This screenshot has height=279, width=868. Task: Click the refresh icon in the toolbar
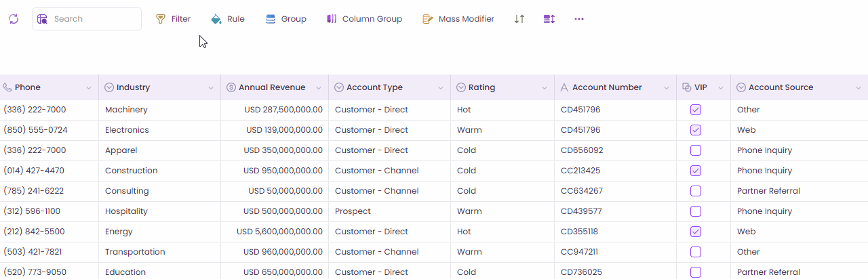click(x=14, y=19)
